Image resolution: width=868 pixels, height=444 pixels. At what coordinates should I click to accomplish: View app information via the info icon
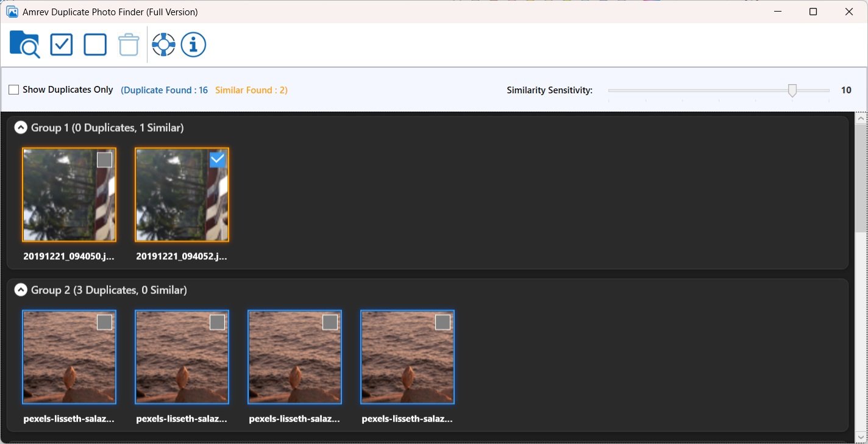[193, 44]
